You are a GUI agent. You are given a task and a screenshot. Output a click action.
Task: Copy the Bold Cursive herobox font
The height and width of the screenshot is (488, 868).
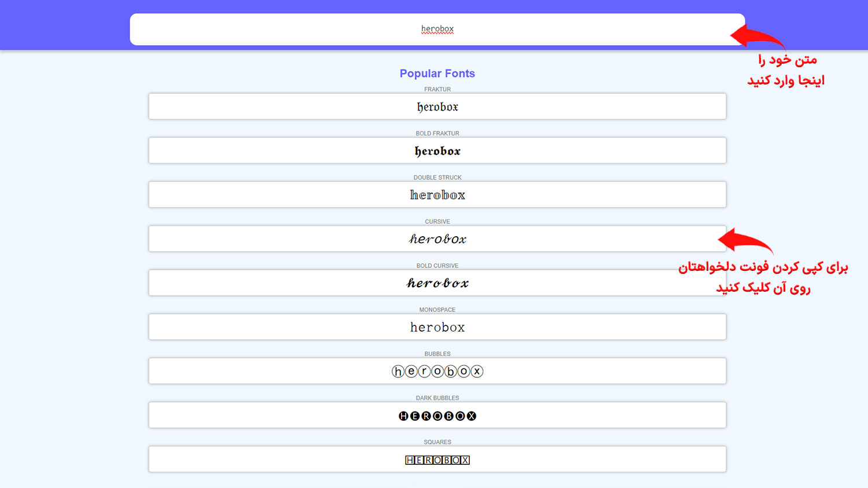(x=437, y=282)
